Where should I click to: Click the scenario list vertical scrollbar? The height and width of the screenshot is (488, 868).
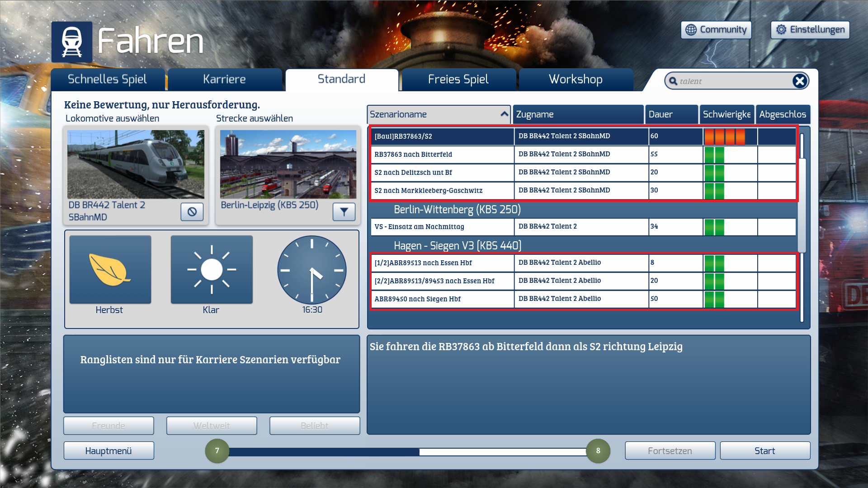pyautogui.click(x=802, y=205)
